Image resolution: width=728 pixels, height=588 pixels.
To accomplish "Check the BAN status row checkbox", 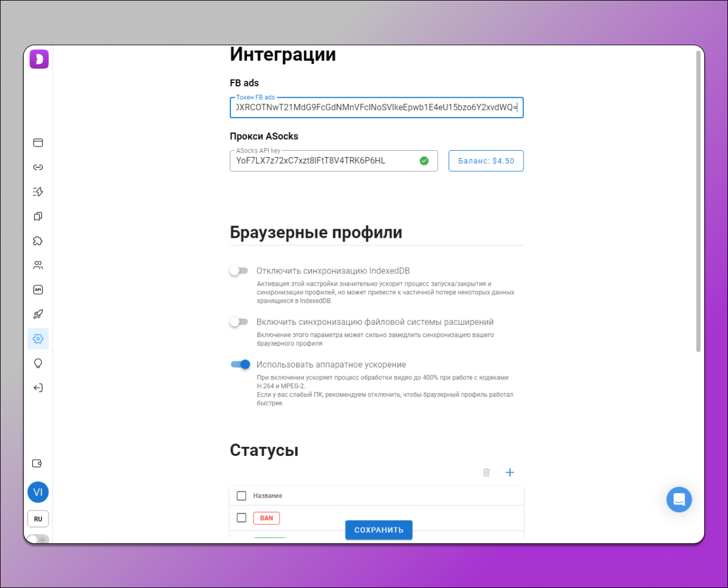I will point(242,517).
